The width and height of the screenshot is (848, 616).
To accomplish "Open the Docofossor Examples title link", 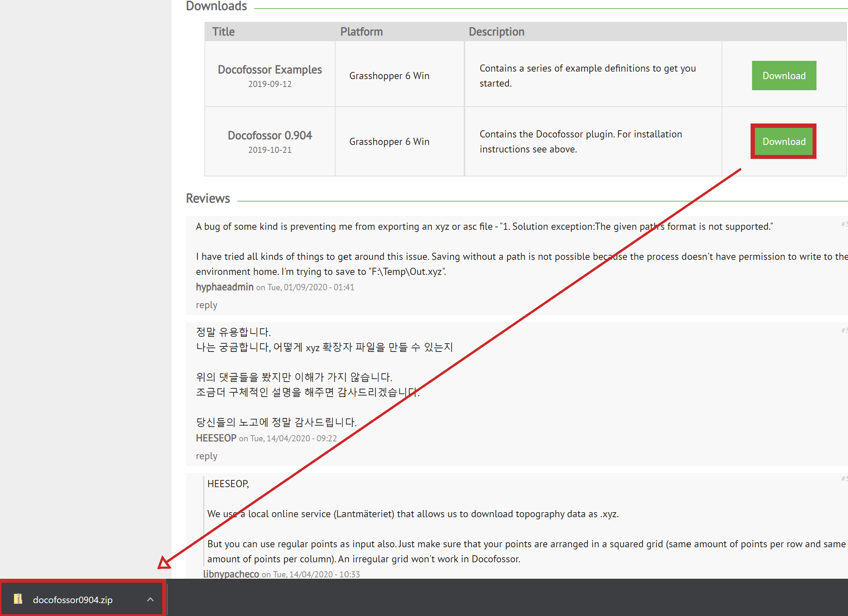I will point(270,69).
